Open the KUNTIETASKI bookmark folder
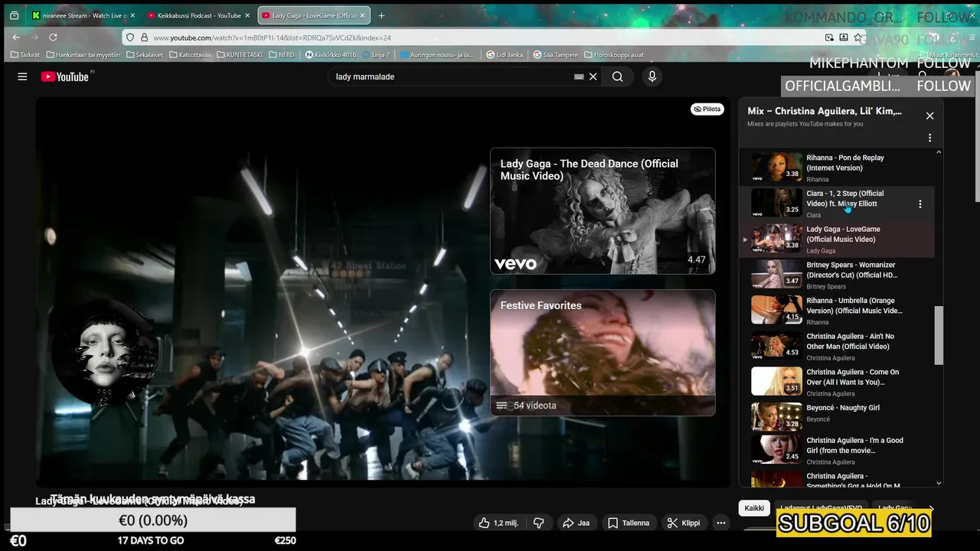The height and width of the screenshot is (551, 980). click(x=240, y=55)
